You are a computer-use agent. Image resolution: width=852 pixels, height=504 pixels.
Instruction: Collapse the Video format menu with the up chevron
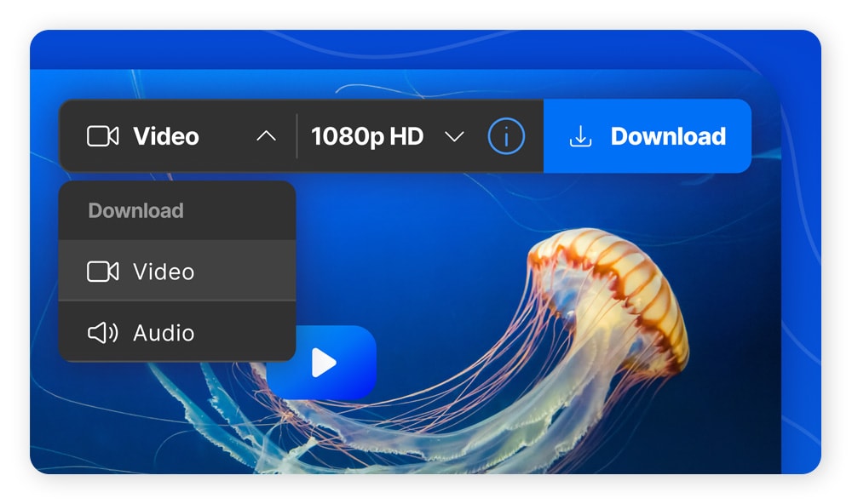tap(267, 135)
